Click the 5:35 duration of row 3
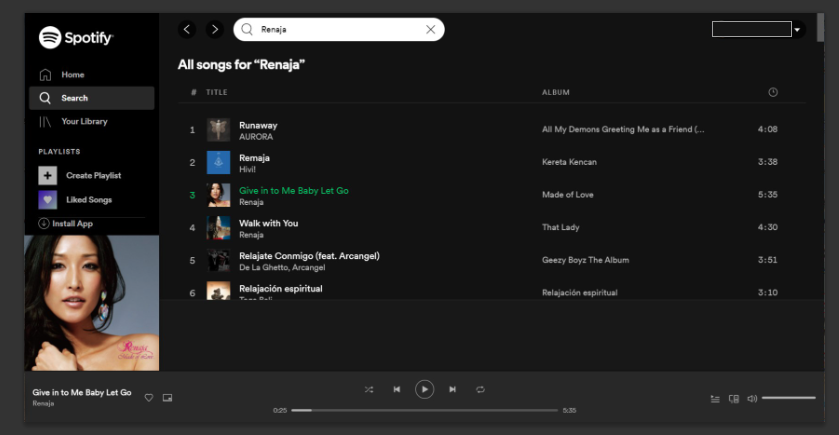The image size is (839, 435). tap(767, 194)
